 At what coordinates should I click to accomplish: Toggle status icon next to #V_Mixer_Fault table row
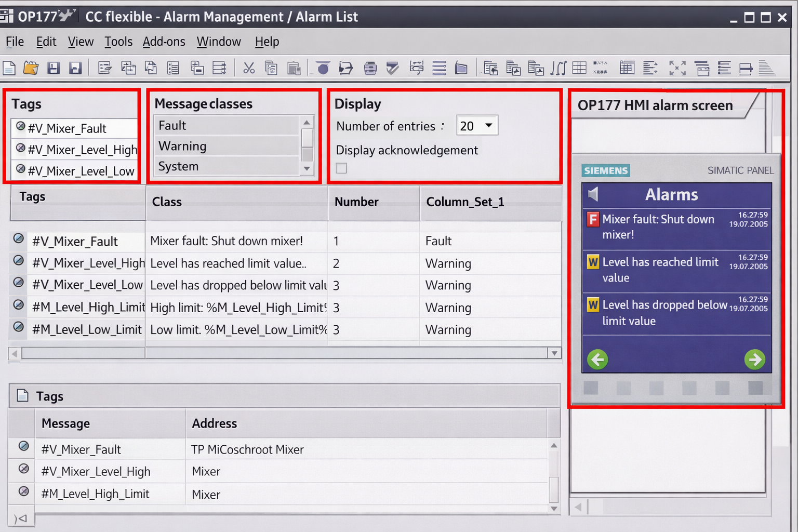pos(19,238)
